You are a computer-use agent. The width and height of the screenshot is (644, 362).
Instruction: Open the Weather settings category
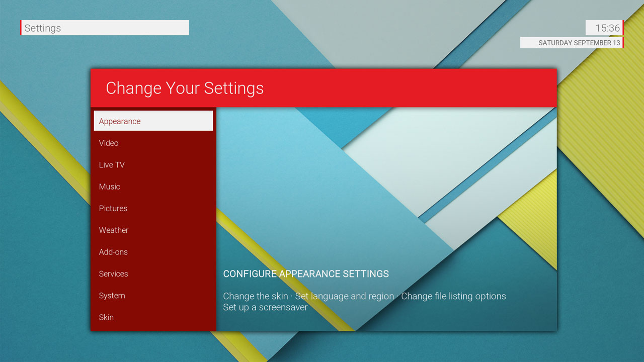pos(153,230)
